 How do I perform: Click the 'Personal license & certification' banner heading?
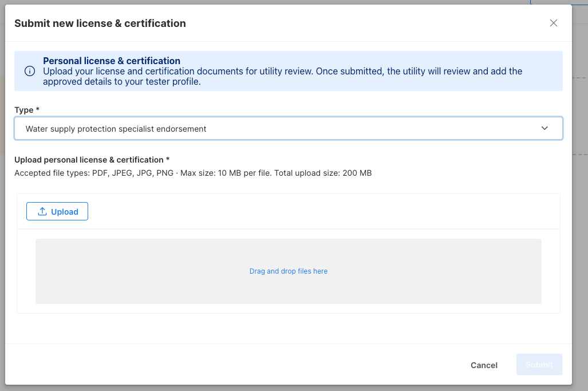tap(112, 61)
